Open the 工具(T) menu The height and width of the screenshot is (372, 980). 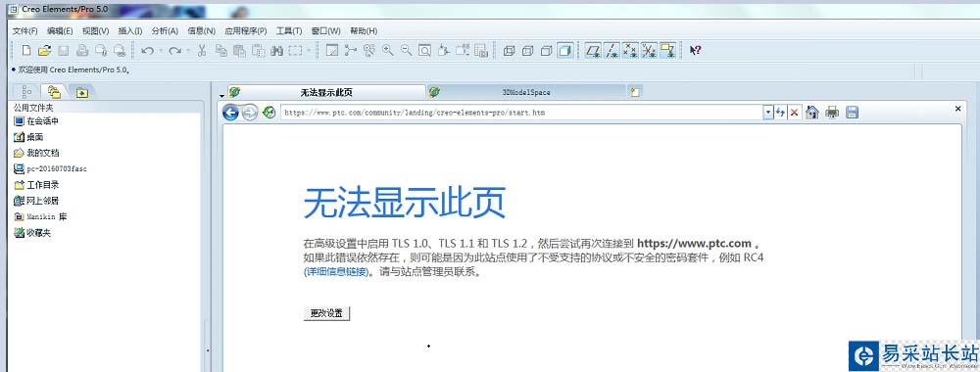289,31
